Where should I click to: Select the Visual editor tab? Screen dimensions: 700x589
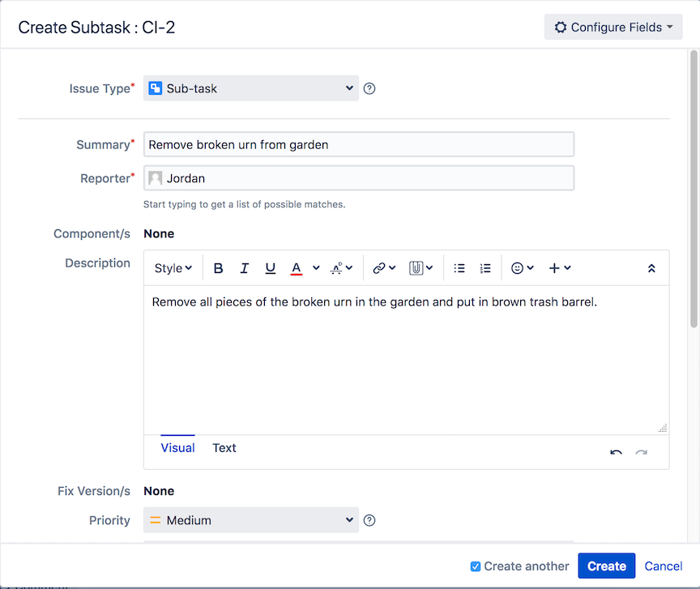coord(177,448)
